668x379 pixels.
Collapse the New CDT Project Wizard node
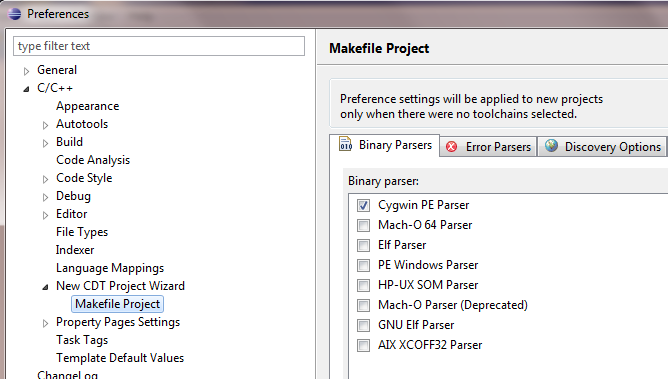pos(45,287)
